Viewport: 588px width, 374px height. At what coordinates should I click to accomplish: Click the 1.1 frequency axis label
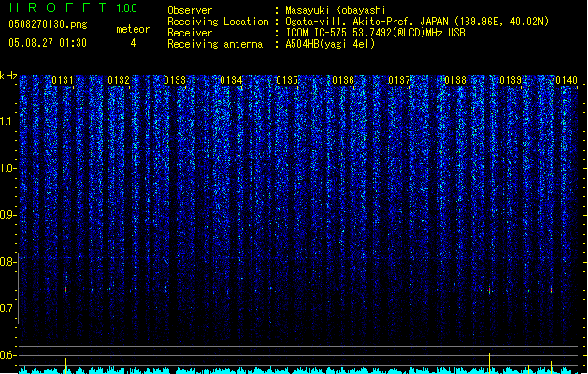coord(7,122)
